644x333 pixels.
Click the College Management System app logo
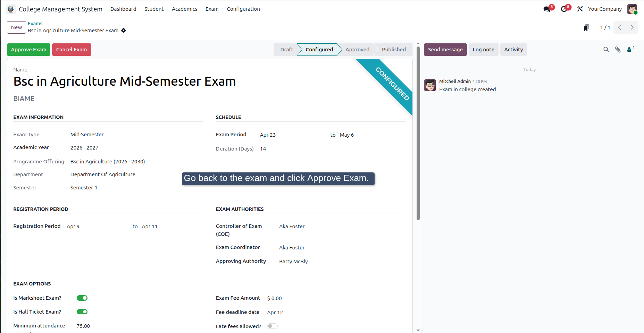[11, 9]
